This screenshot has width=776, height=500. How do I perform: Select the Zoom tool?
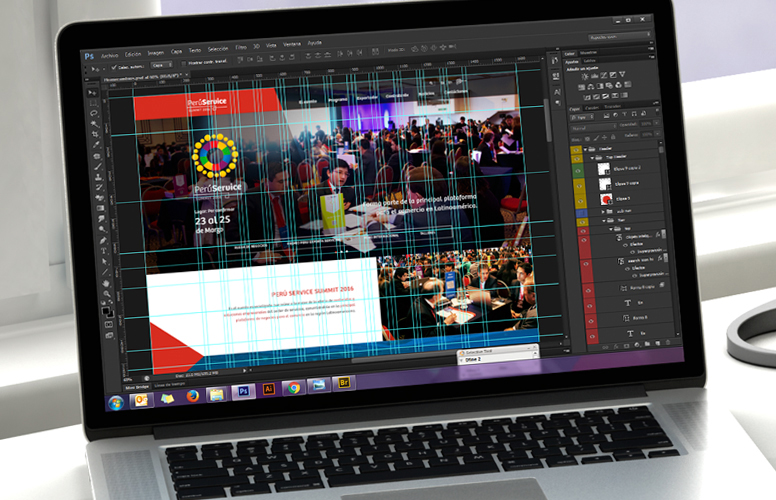click(107, 294)
